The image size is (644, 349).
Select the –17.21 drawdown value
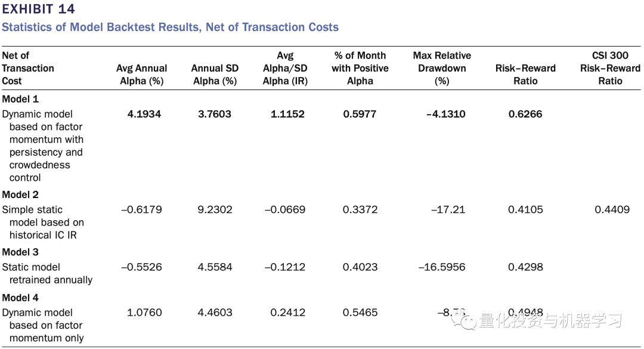[449, 209]
